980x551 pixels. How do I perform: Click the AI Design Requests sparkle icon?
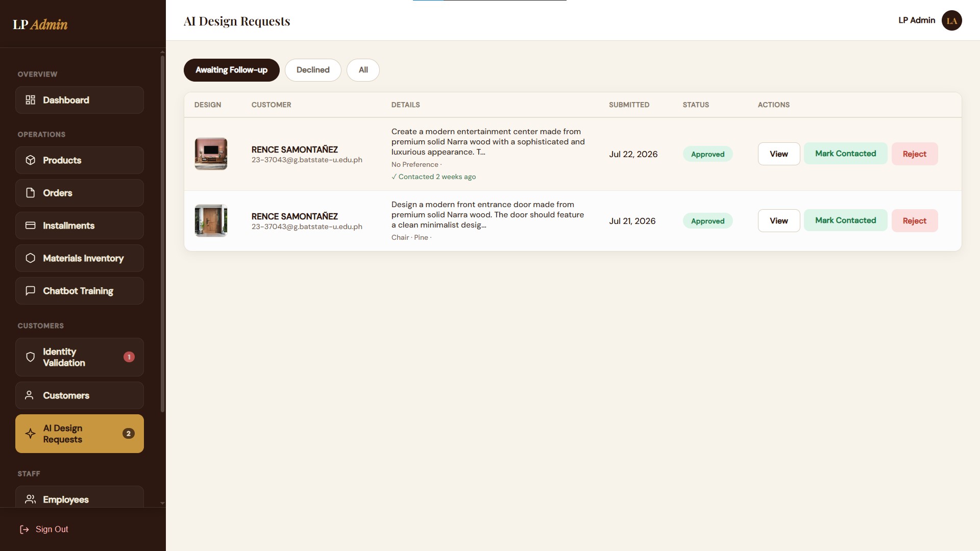[31, 434]
